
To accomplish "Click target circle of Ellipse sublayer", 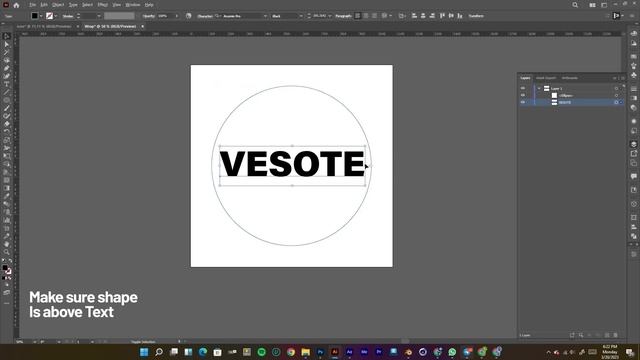I will (616, 95).
